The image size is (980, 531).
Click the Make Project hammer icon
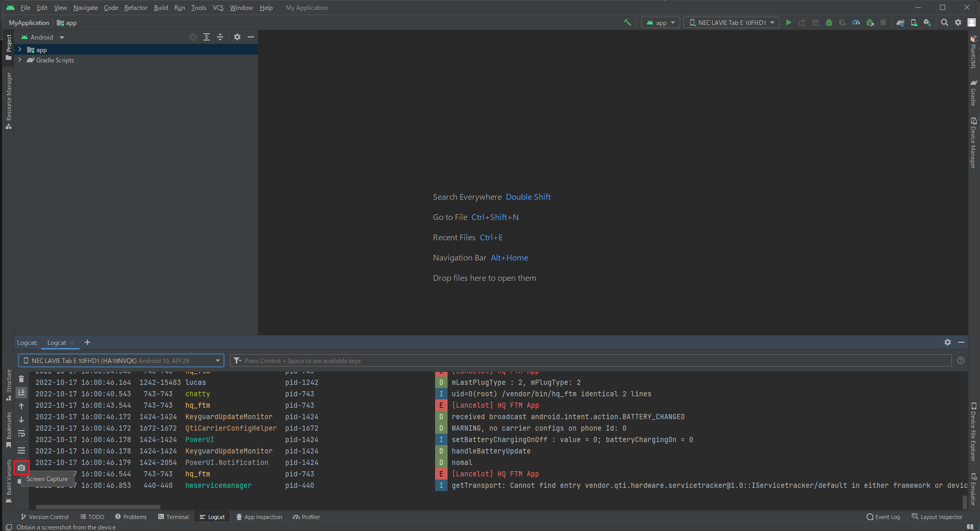[x=627, y=22]
